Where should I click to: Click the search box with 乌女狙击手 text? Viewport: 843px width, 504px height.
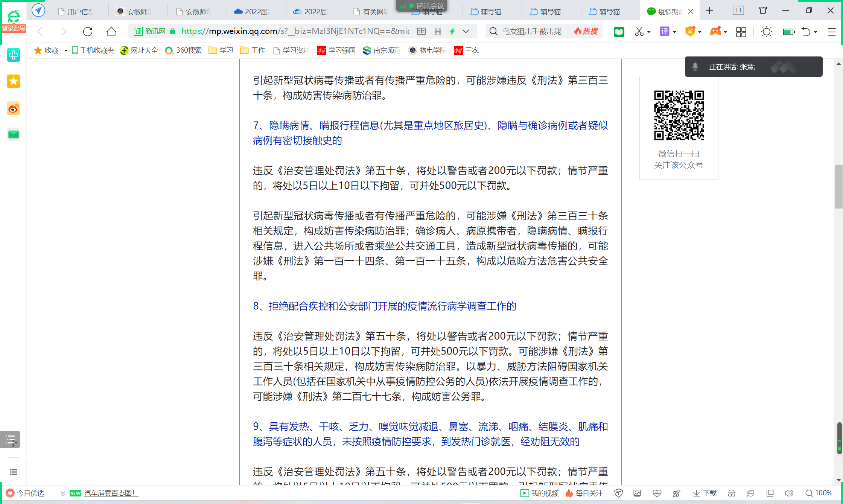(x=531, y=32)
